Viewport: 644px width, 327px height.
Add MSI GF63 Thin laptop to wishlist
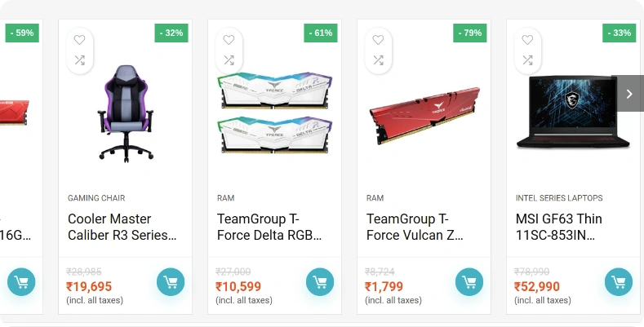tap(527, 39)
